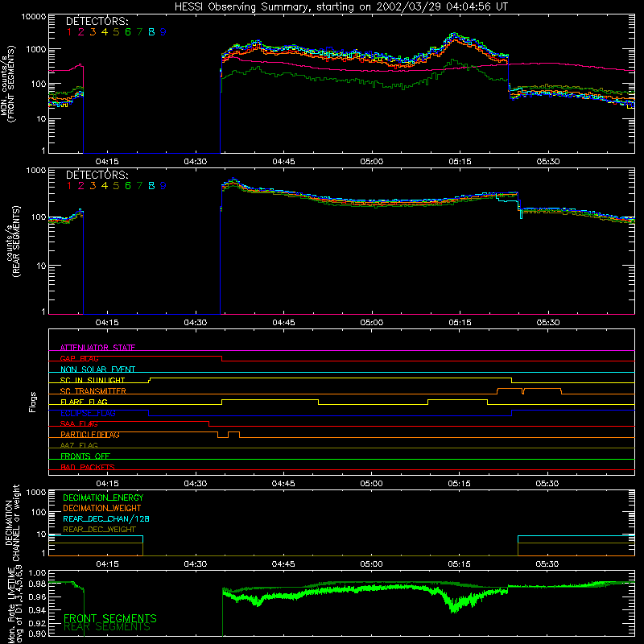This screenshot has width=644, height=644.
Task: Click the PARTICLE_FLAG label
Action: (x=90, y=434)
